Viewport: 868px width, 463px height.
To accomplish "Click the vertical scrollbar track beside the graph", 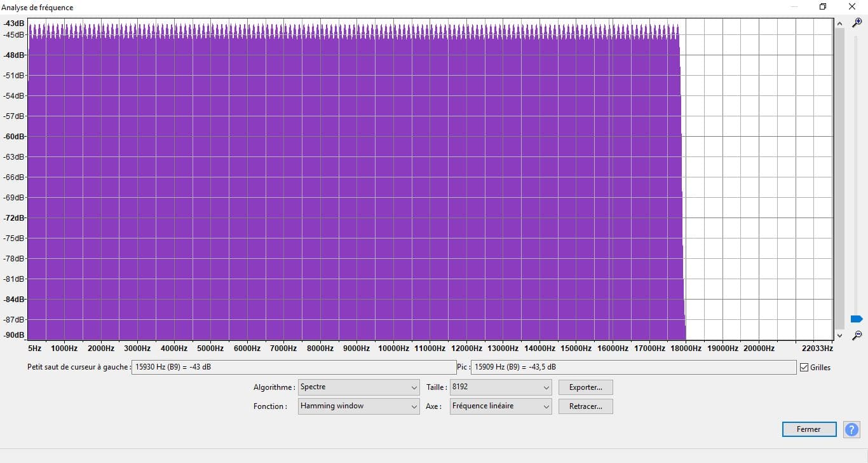I will click(839, 179).
